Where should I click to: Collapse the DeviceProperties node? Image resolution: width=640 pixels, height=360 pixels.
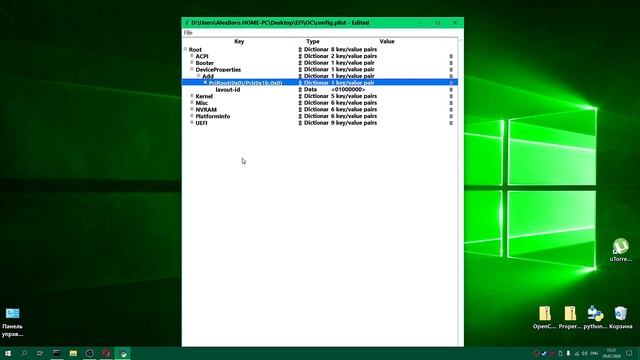(x=192, y=69)
